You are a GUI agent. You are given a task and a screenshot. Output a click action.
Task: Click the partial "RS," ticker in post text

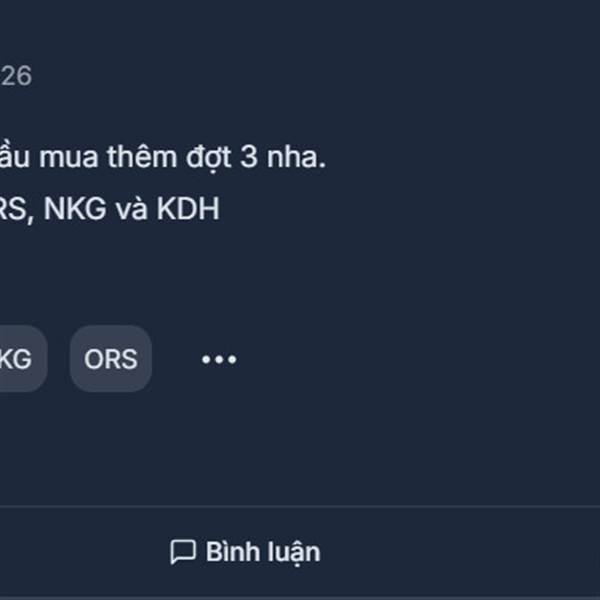tap(17, 210)
